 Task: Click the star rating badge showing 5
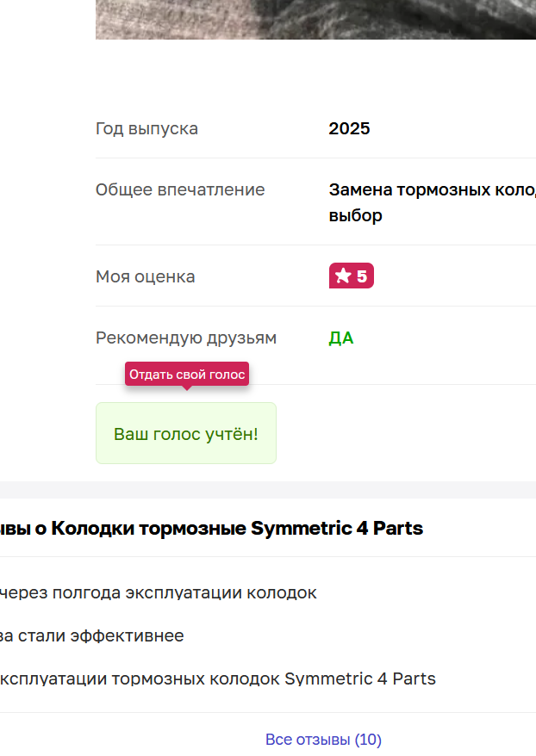352,276
